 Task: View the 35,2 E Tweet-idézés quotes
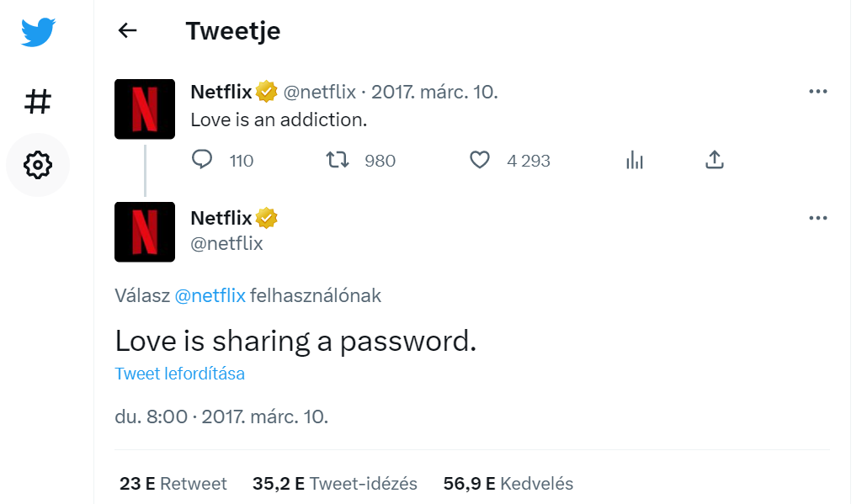[335, 484]
